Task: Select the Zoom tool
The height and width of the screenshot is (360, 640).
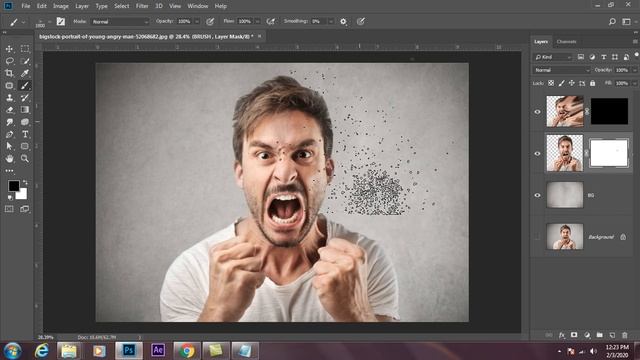Action: coord(25,158)
